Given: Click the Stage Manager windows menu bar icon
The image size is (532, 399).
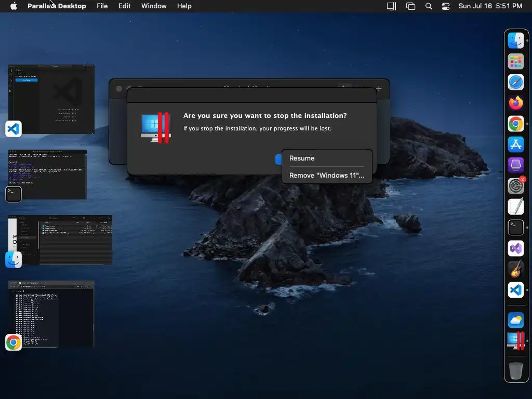Looking at the screenshot, I should point(410,6).
